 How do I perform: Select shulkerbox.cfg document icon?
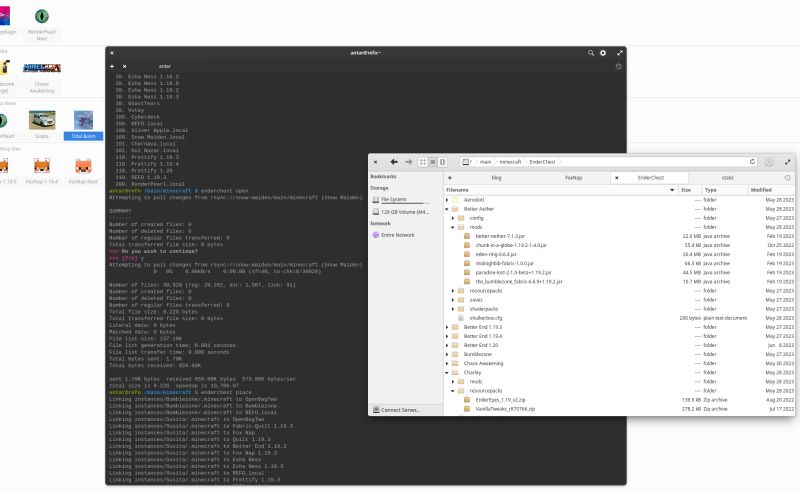pyautogui.click(x=461, y=318)
